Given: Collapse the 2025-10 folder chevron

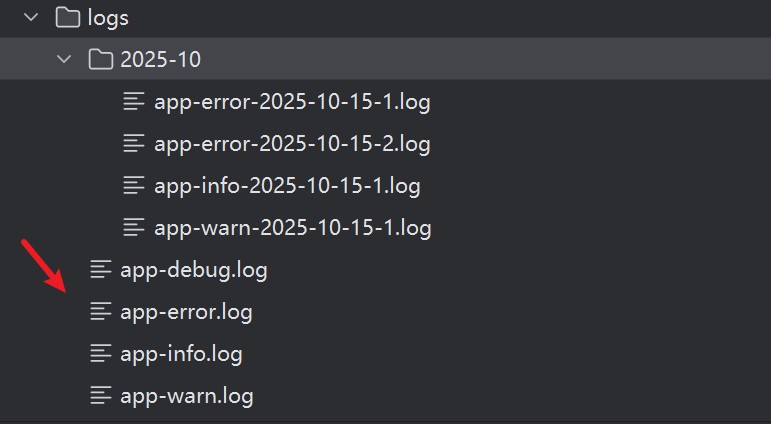Looking at the screenshot, I should (65, 59).
